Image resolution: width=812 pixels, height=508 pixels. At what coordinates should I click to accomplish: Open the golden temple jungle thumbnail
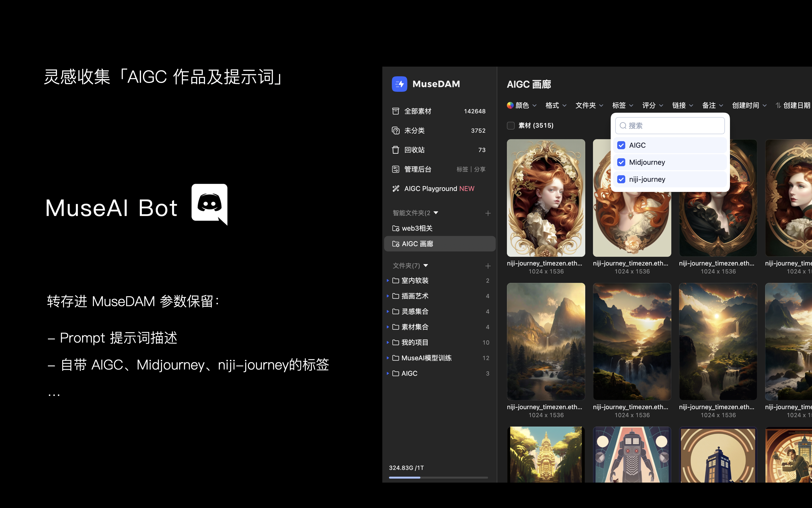546,455
